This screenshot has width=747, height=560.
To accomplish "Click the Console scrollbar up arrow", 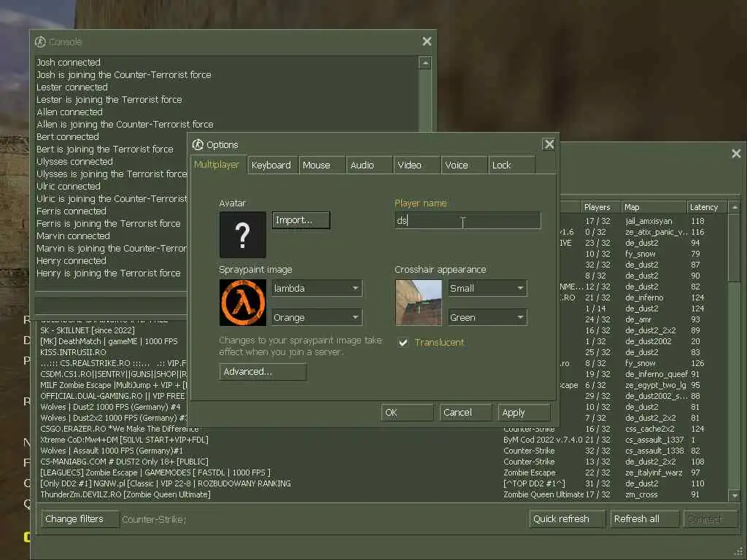I will tap(425, 63).
